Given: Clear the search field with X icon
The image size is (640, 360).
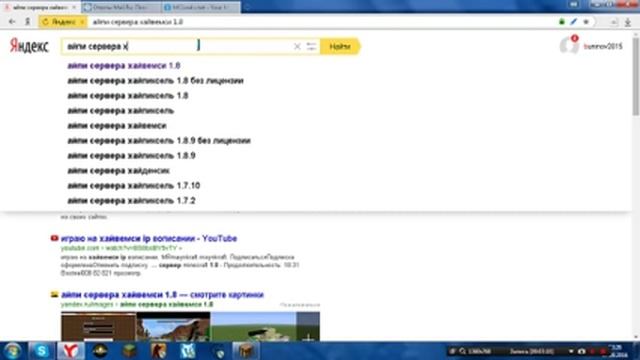Looking at the screenshot, I should pos(297,47).
